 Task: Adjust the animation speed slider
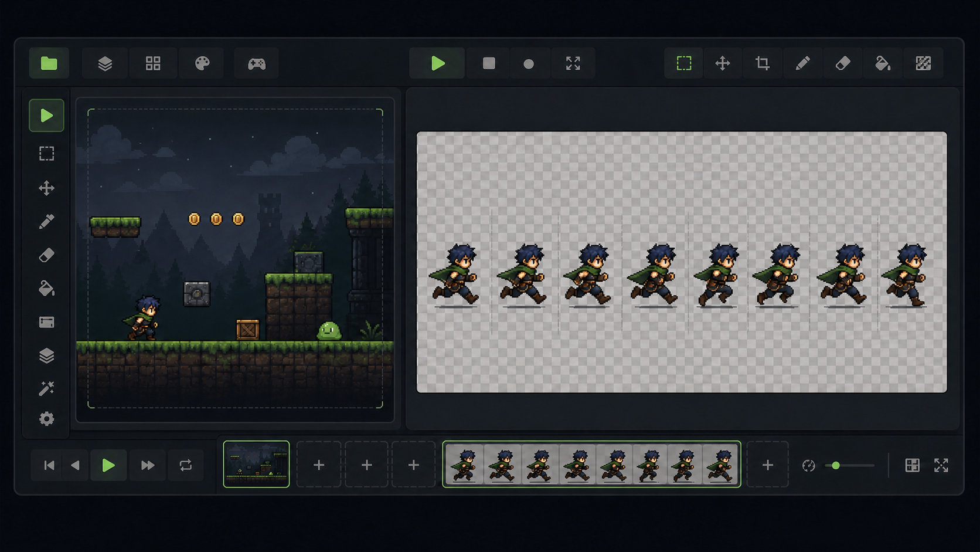pos(849,465)
